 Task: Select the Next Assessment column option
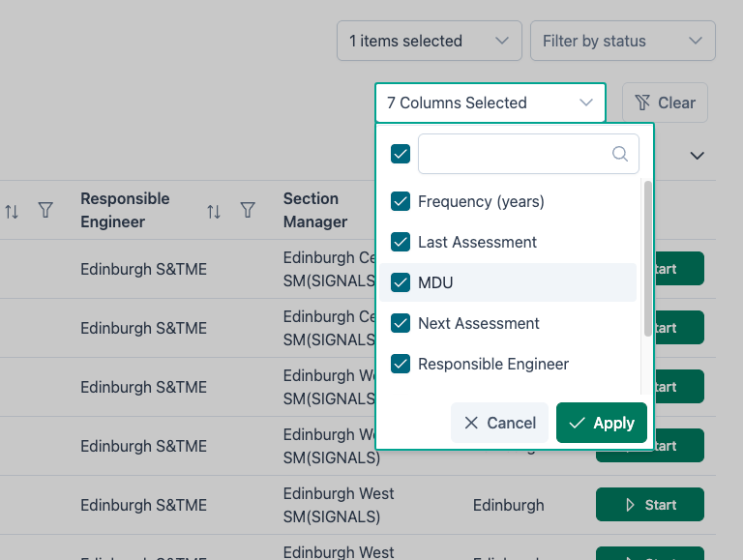[x=479, y=324]
